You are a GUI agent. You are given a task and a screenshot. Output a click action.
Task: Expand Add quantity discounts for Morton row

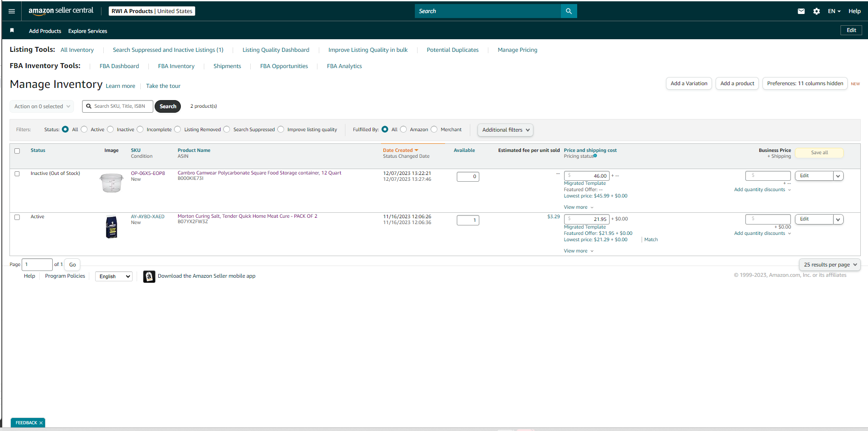(x=762, y=234)
